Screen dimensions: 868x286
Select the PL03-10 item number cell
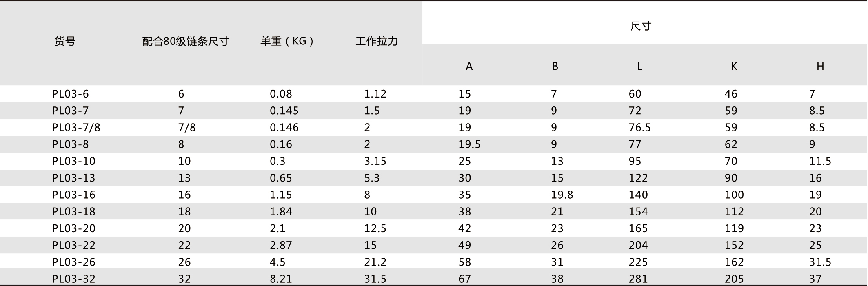tap(73, 161)
